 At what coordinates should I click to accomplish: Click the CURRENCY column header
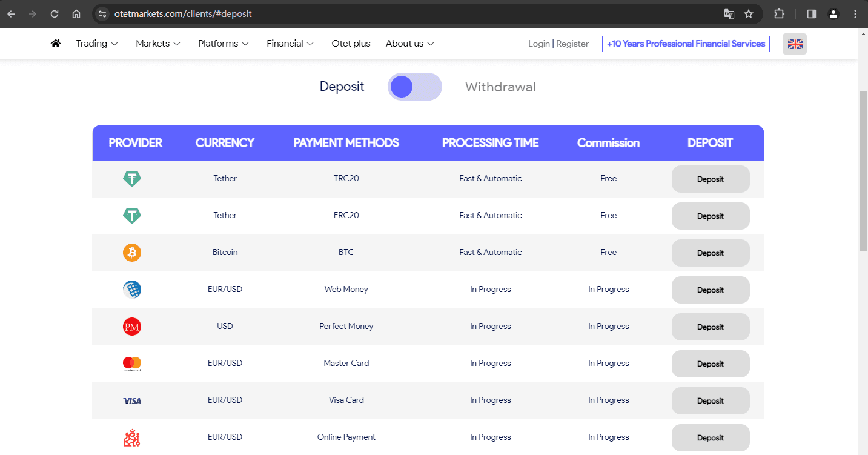pyautogui.click(x=225, y=143)
